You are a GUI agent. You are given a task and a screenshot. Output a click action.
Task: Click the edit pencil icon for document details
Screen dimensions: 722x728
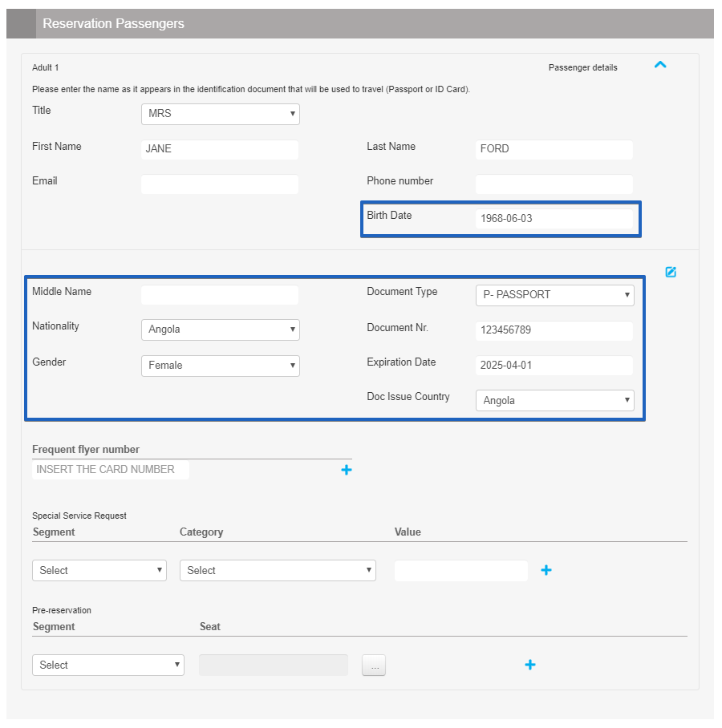671,272
